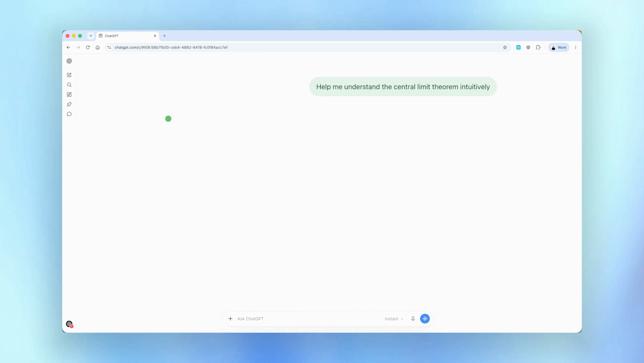Start voice mode with blue waveform button

pyautogui.click(x=425, y=319)
